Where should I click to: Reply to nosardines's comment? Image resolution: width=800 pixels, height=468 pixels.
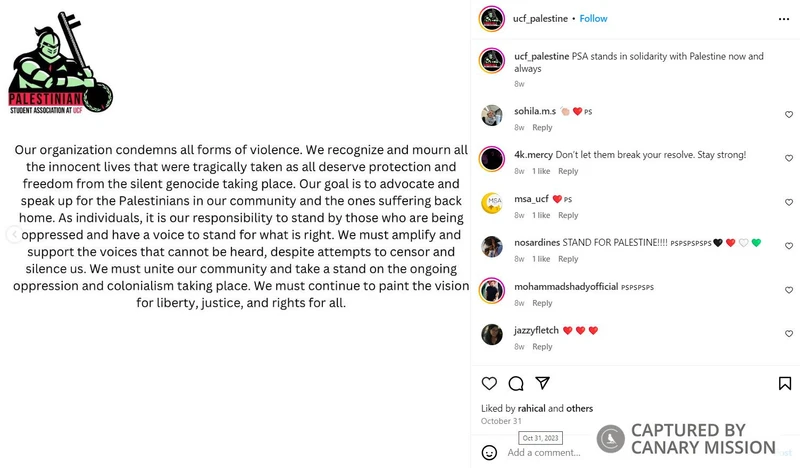click(x=568, y=259)
